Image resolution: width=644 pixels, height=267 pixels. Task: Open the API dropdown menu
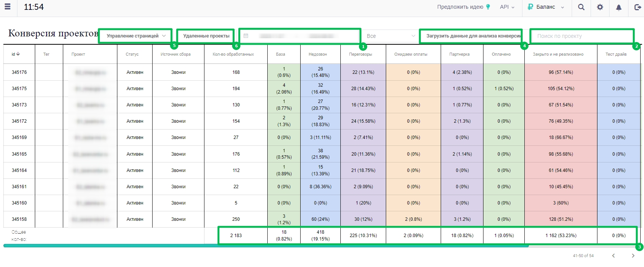point(507,7)
